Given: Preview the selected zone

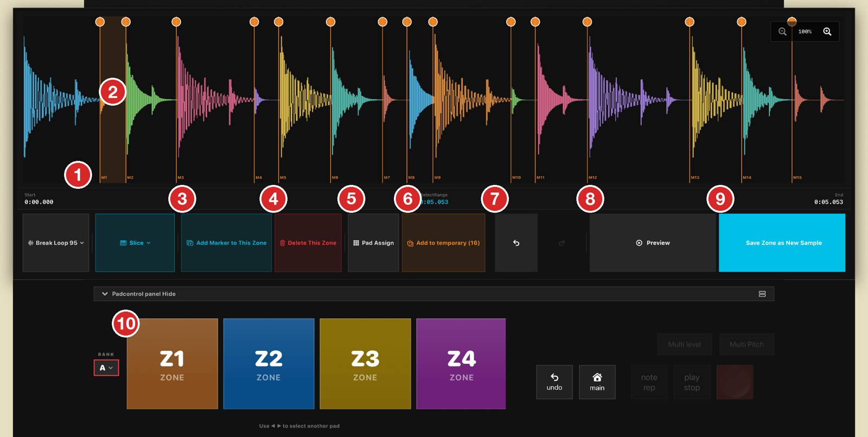Looking at the screenshot, I should pos(653,243).
